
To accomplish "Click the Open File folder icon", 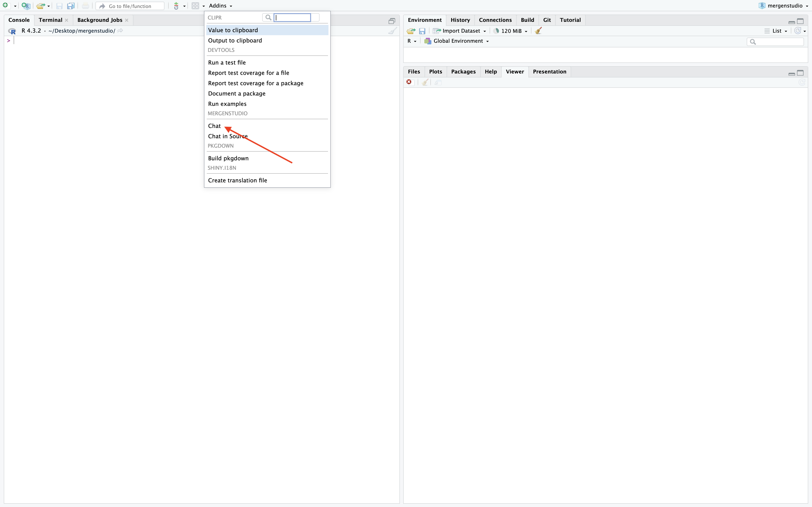I will [41, 6].
